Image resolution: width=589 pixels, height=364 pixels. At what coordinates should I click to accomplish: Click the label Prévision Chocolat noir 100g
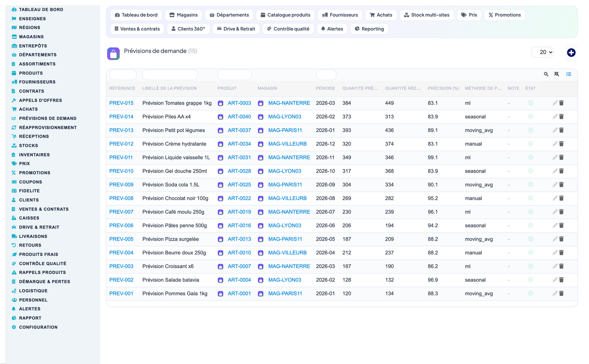point(175,198)
